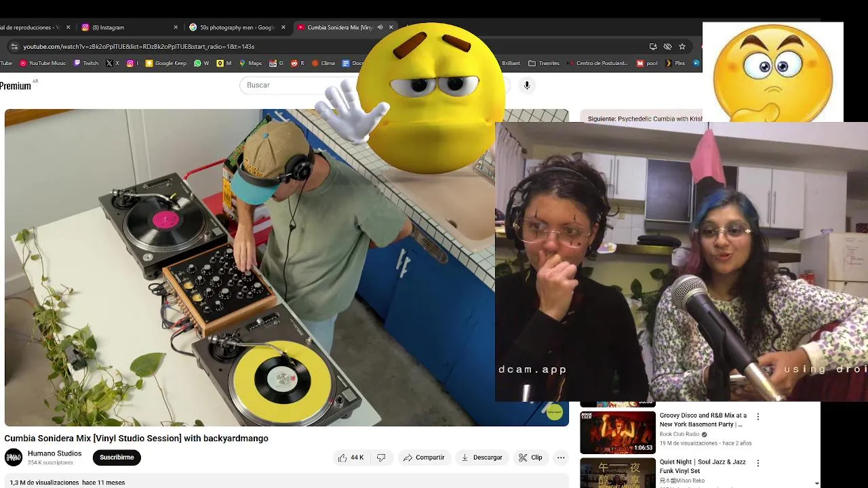Mute the Cumbia Sonidera Mix tab audio
Image resolution: width=868 pixels, height=488 pixels.
(380, 27)
